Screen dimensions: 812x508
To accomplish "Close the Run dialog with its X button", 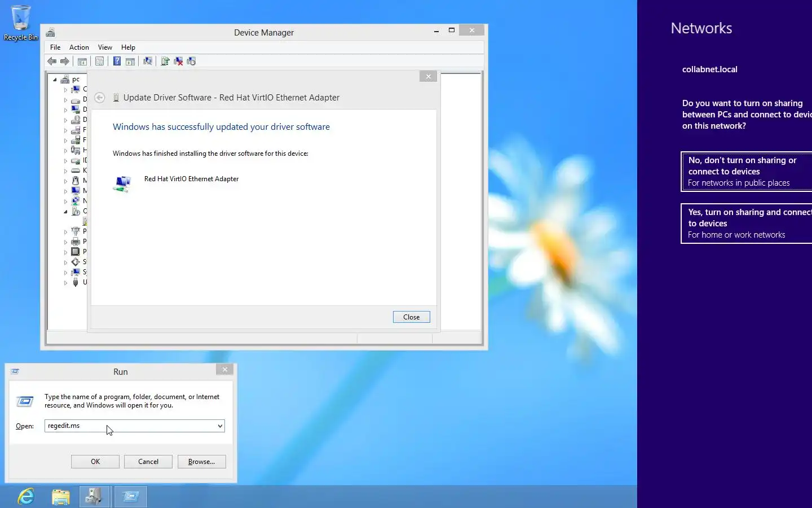I will (225, 370).
